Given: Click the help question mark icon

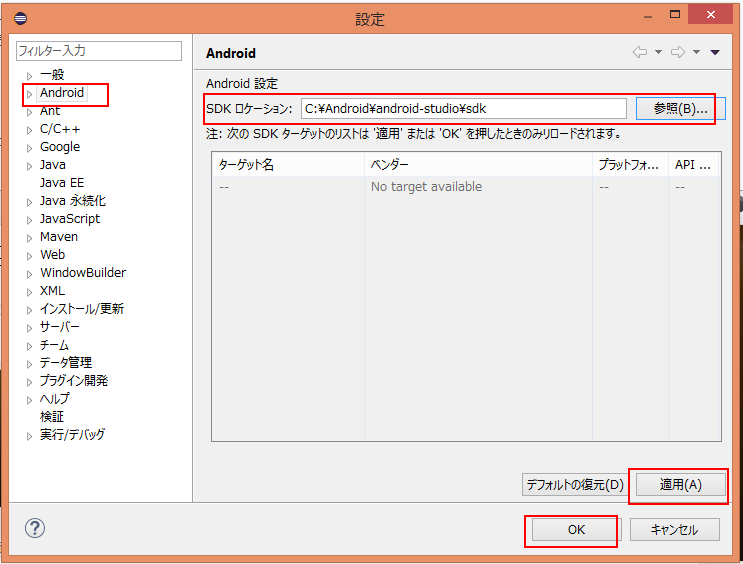Looking at the screenshot, I should coord(35,528).
